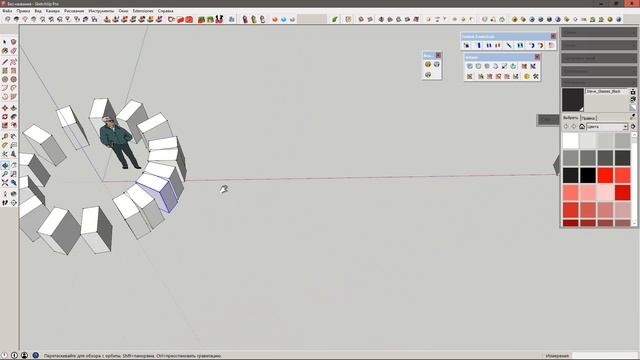Activate the Move tool

coord(4,108)
